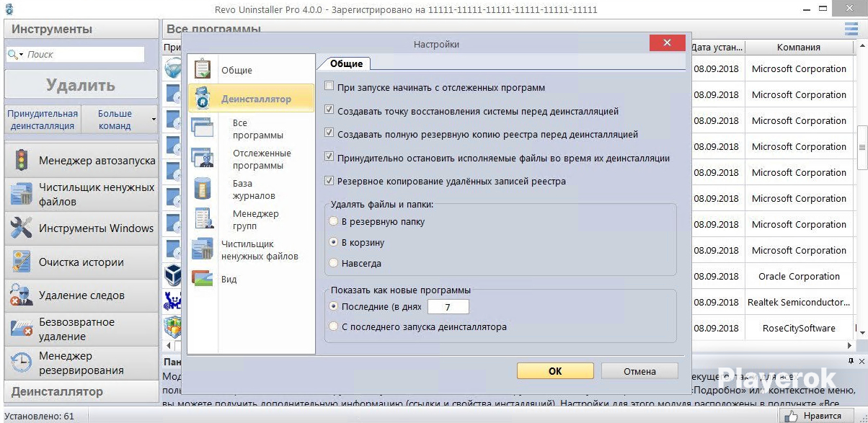868x423 pixels.
Task: Sort by Компания column header
Action: tap(798, 47)
